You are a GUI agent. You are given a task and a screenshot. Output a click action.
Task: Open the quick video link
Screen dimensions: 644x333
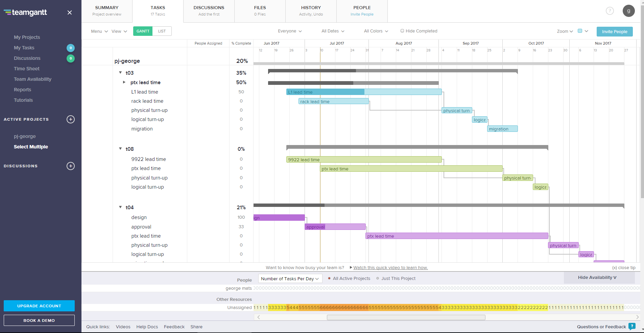coord(390,267)
